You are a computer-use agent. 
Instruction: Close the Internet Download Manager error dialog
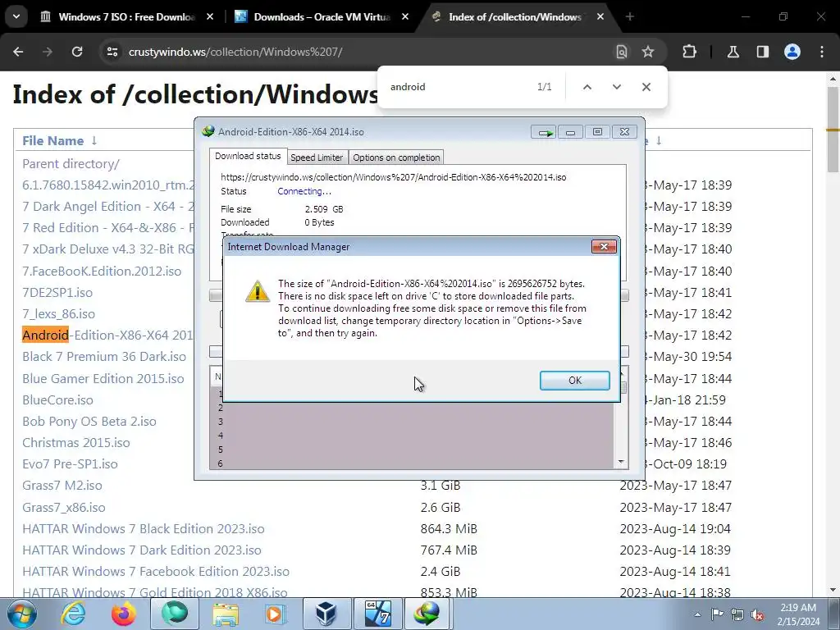(x=604, y=246)
